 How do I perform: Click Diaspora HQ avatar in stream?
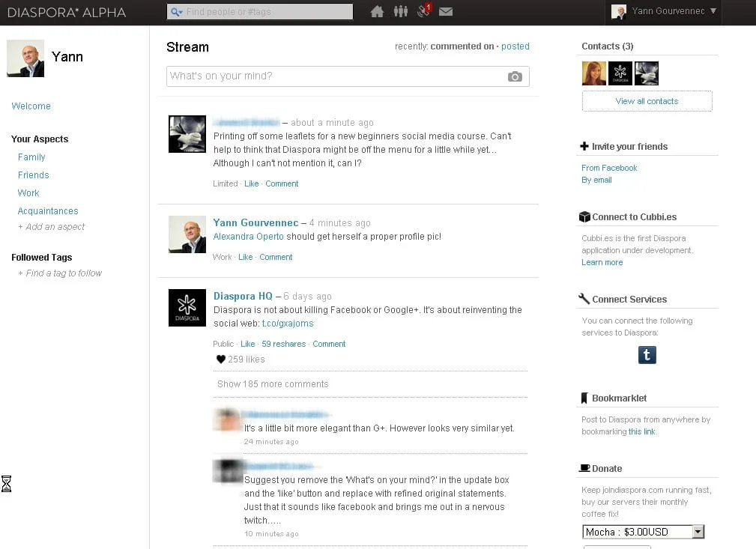point(187,308)
